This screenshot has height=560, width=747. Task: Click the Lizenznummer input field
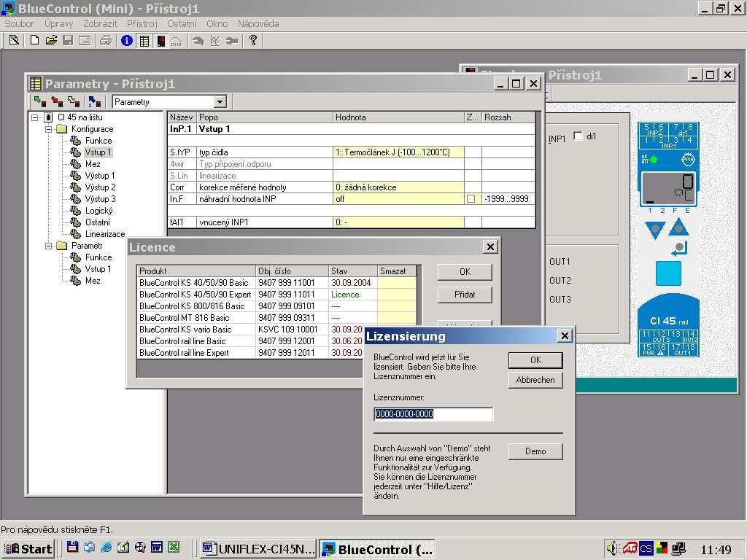(x=433, y=414)
